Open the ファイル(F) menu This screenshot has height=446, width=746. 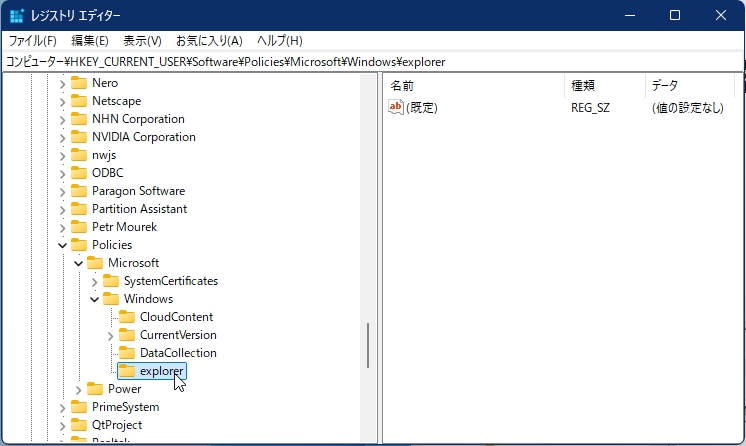click(33, 41)
